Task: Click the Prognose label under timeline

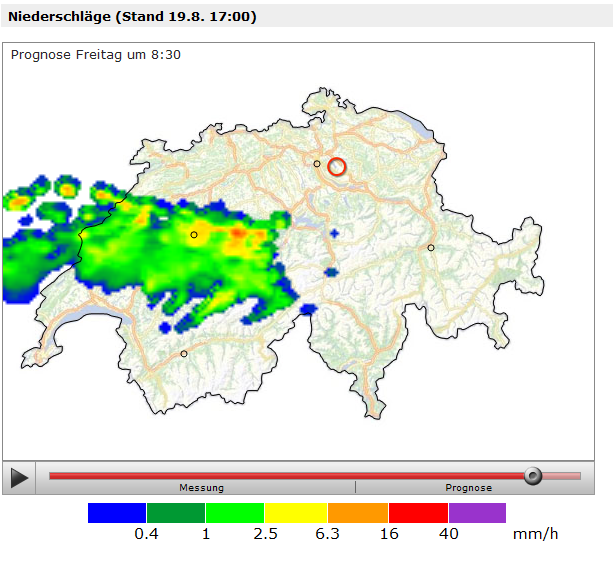Action: pyautogui.click(x=468, y=488)
